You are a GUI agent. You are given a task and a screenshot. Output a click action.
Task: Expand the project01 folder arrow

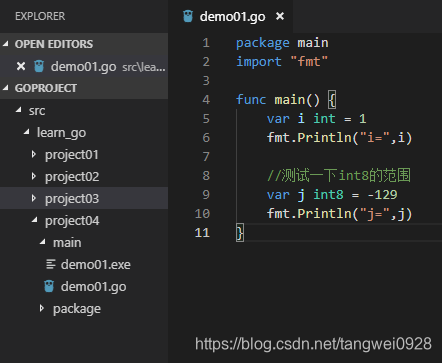click(x=34, y=154)
